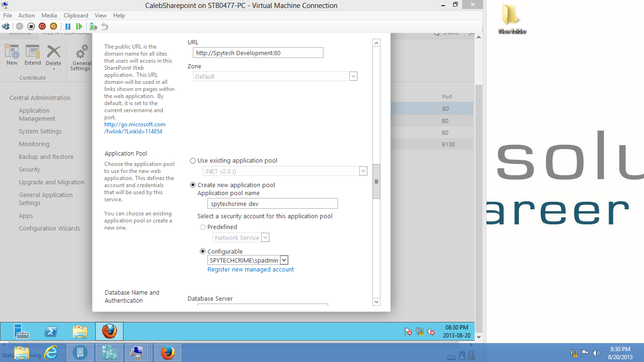The image size is (644, 362).
Task: Save the VM state with the orange icon
Action: (53, 26)
